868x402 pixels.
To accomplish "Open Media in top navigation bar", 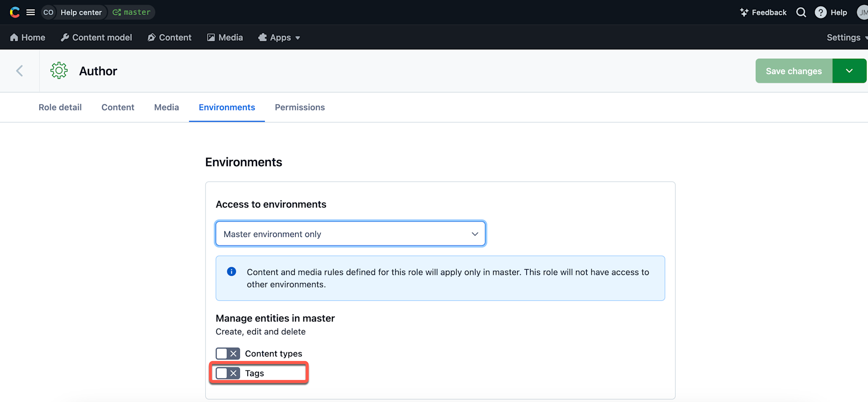I will pyautogui.click(x=225, y=38).
